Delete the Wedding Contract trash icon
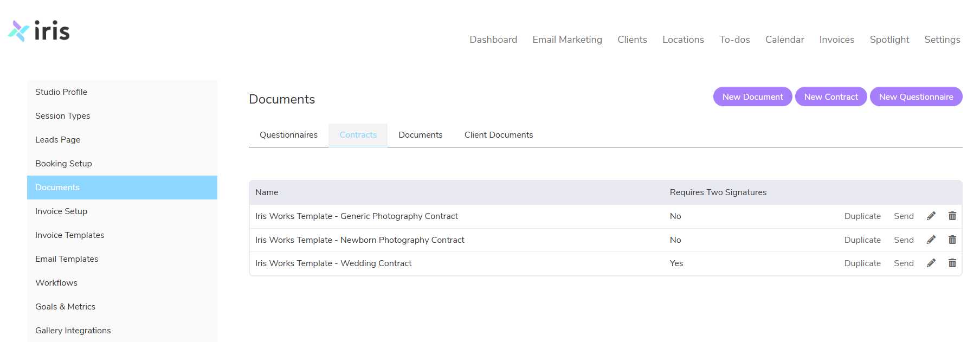The height and width of the screenshot is (342, 980). tap(952, 263)
